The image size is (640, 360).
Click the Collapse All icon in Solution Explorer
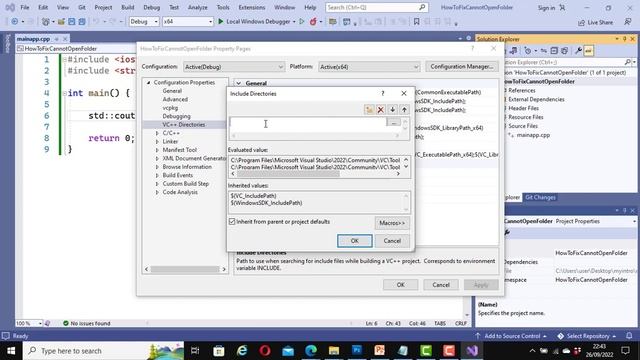tap(554, 51)
